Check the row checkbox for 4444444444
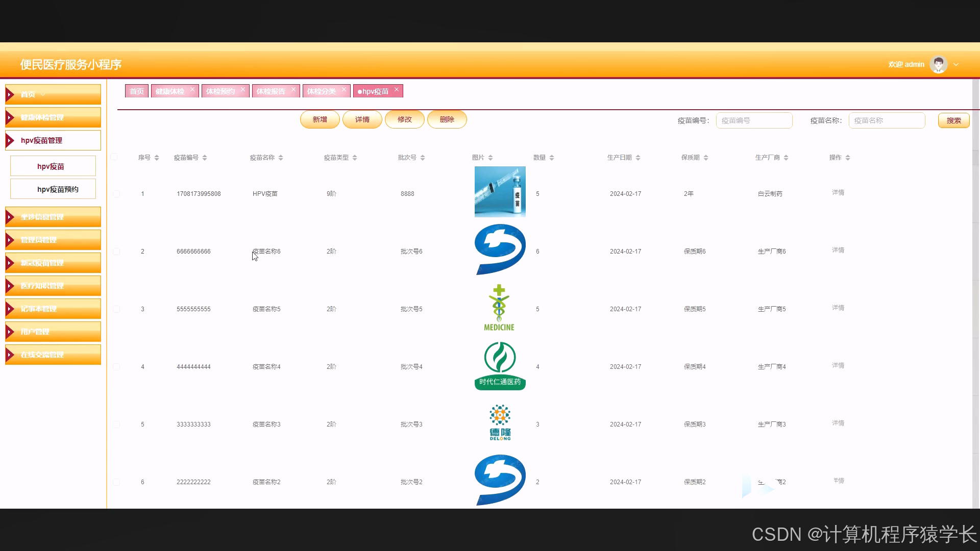Image resolution: width=980 pixels, height=551 pixels. click(116, 367)
